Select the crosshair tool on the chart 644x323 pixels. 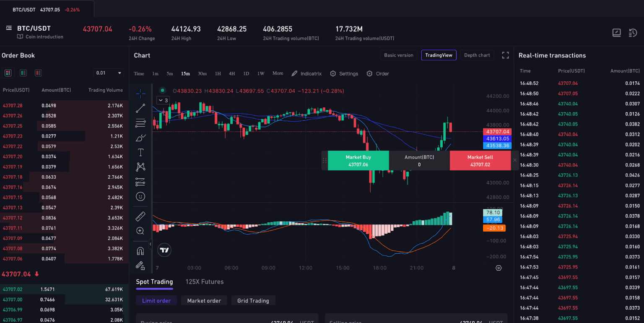tap(140, 93)
